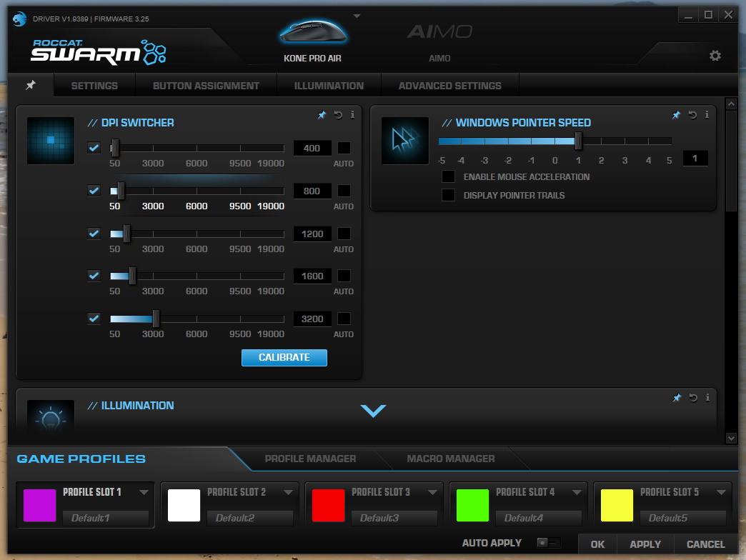This screenshot has width=746, height=560.
Task: Select the green Profile Slot 4 swatch
Action: pos(472,505)
